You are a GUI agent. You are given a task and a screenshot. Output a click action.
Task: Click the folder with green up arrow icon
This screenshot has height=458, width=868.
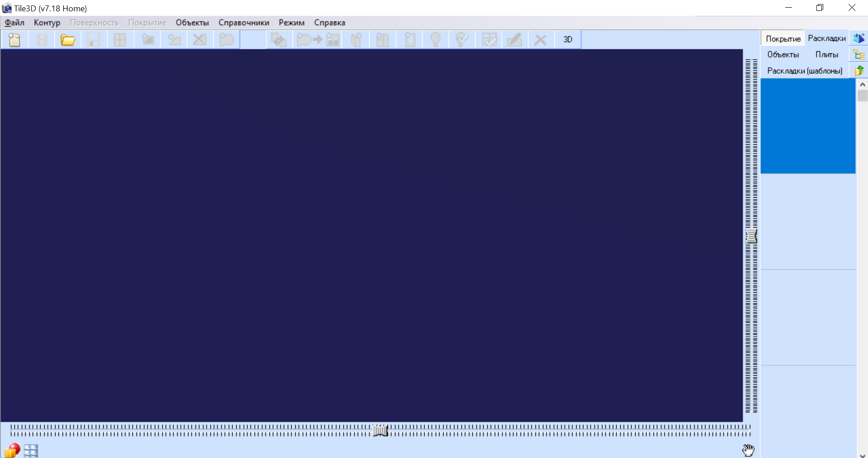click(859, 71)
